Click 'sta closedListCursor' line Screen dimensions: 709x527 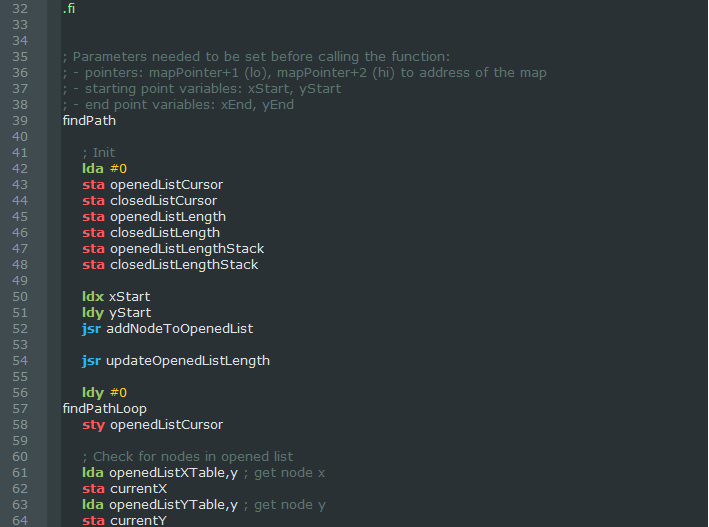[x=149, y=201]
